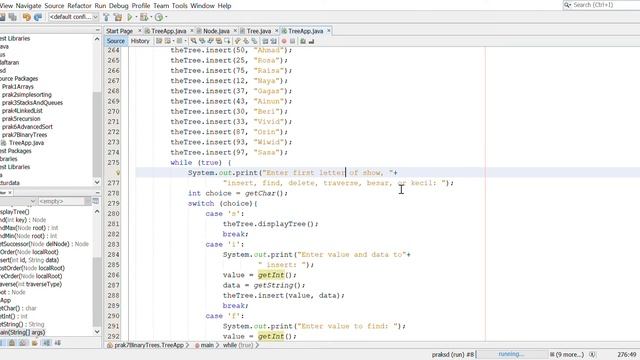Click the Debug Project icon
This screenshot has height=360, width=640.
(x=144, y=17)
